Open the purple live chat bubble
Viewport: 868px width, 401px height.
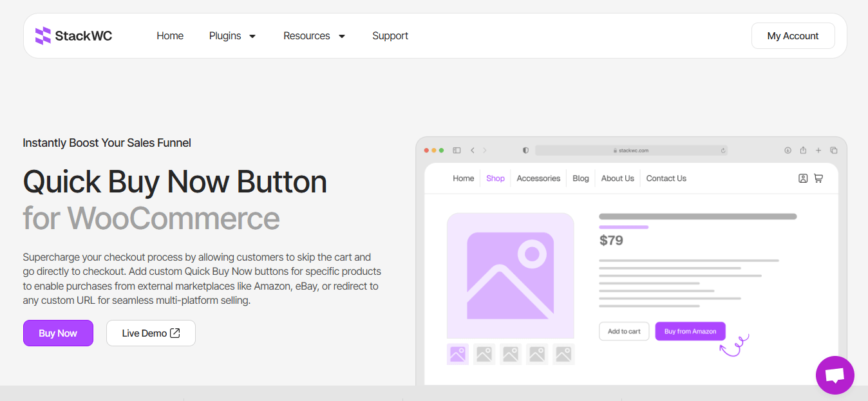(835, 375)
